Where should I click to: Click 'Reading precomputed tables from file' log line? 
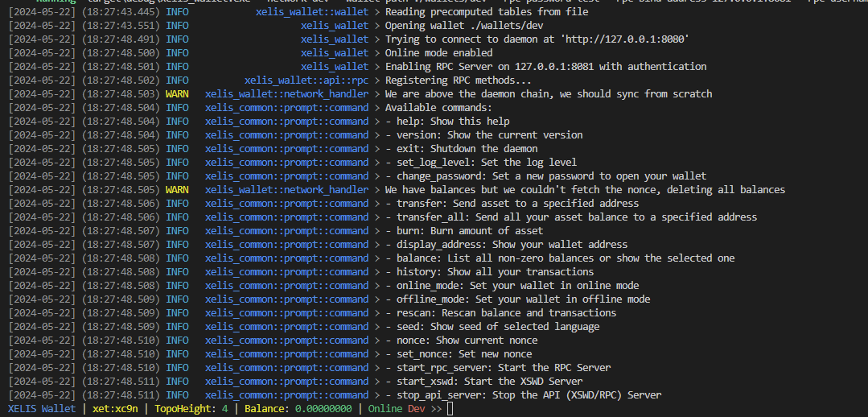pos(487,11)
